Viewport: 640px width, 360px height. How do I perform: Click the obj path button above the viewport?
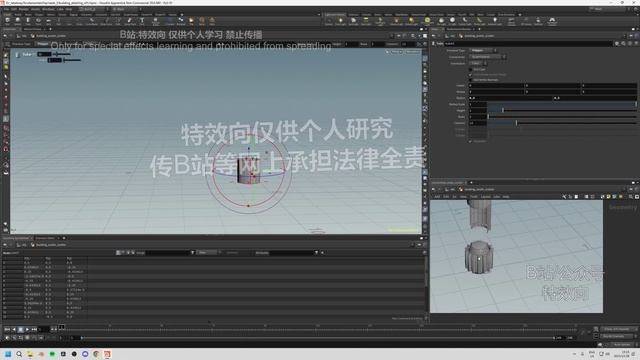(x=21, y=36)
